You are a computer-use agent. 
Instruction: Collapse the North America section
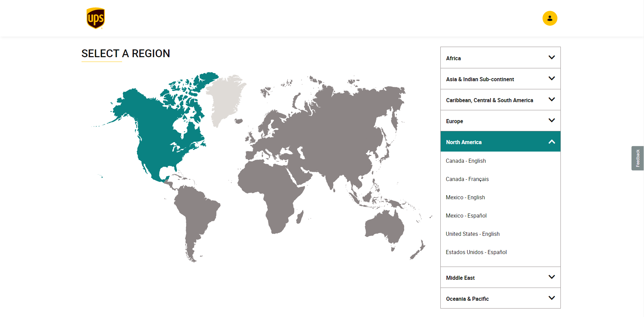pyautogui.click(x=500, y=141)
